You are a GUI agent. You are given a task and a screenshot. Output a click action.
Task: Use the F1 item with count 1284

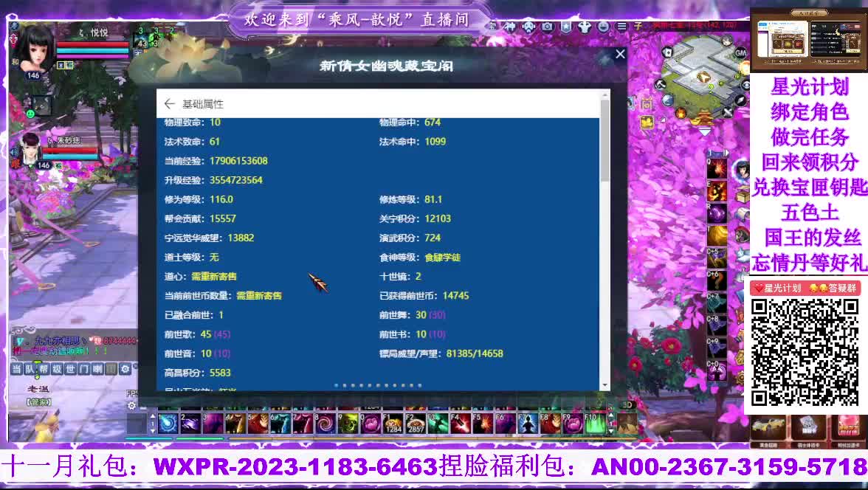(393, 424)
